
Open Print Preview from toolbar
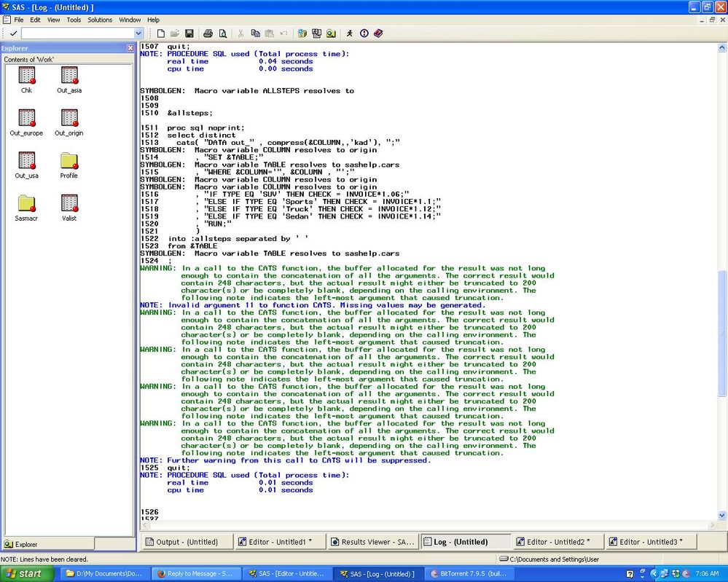(x=222, y=34)
